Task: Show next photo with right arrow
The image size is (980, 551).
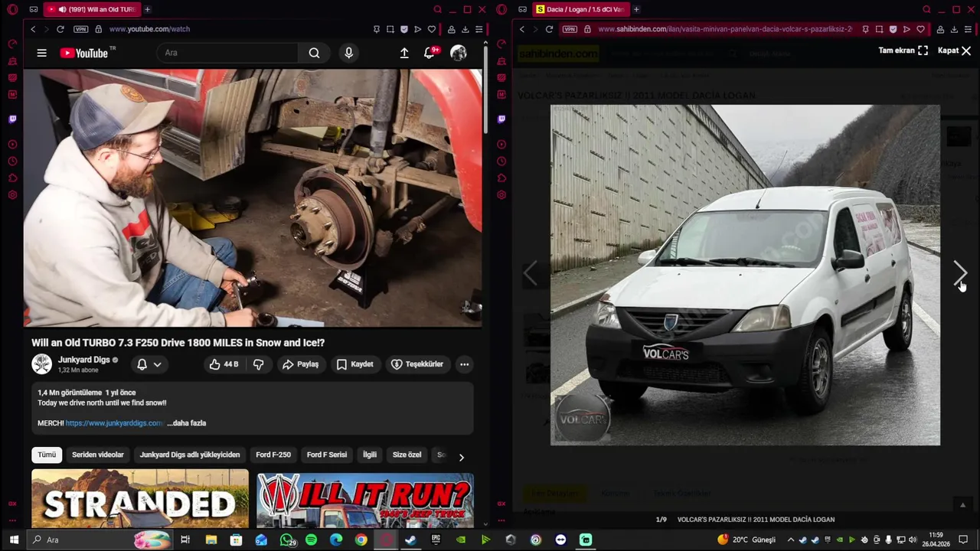Action: pos(960,272)
